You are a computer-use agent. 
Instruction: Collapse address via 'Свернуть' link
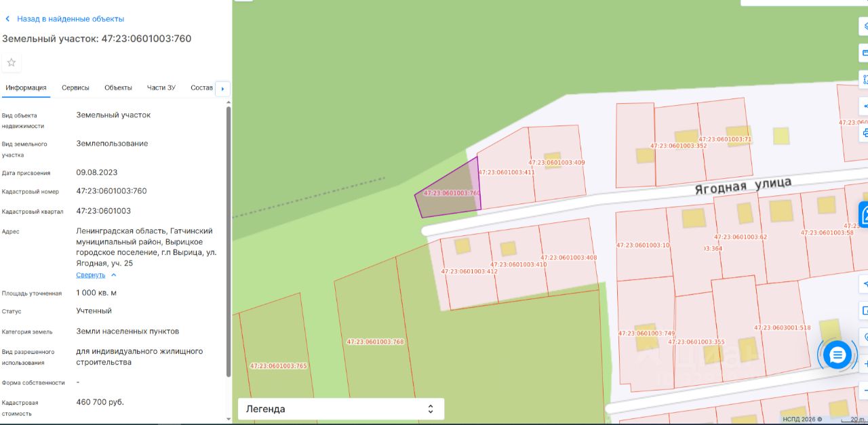click(x=91, y=275)
